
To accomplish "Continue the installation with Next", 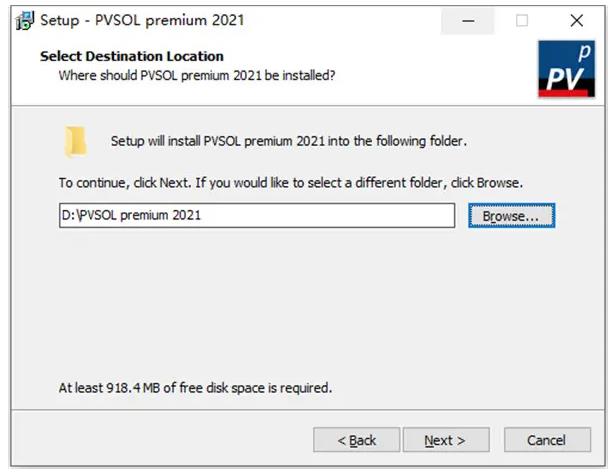I will 446,440.
